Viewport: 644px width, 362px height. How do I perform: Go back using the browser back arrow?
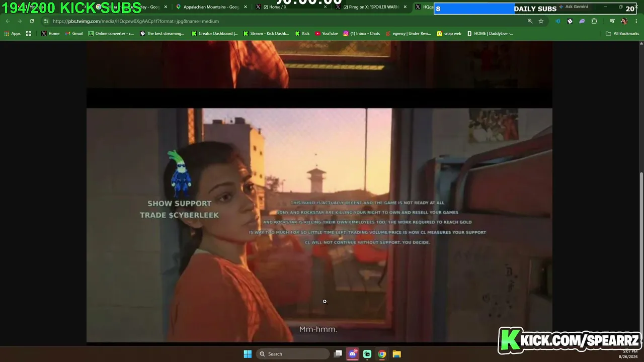click(8, 21)
